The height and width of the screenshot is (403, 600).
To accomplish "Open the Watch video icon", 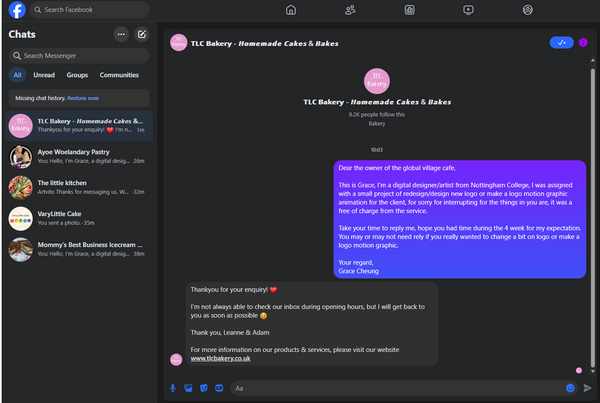I will [468, 10].
